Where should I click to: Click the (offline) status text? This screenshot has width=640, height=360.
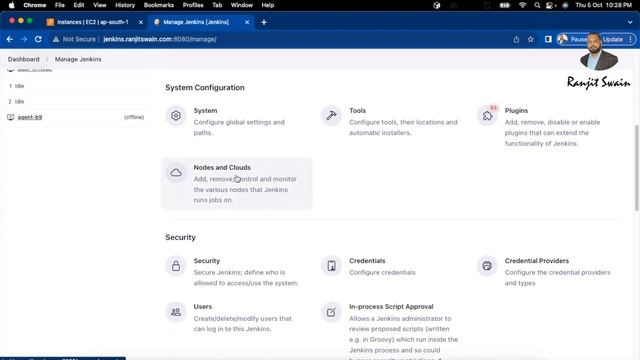[x=134, y=117]
